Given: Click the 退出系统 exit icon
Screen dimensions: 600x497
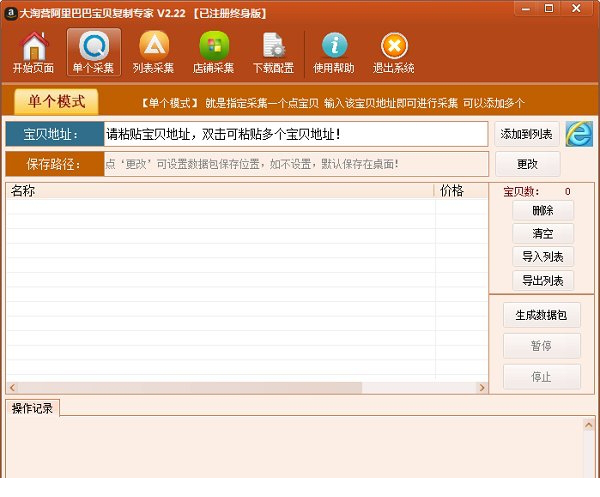Looking at the screenshot, I should 394,52.
